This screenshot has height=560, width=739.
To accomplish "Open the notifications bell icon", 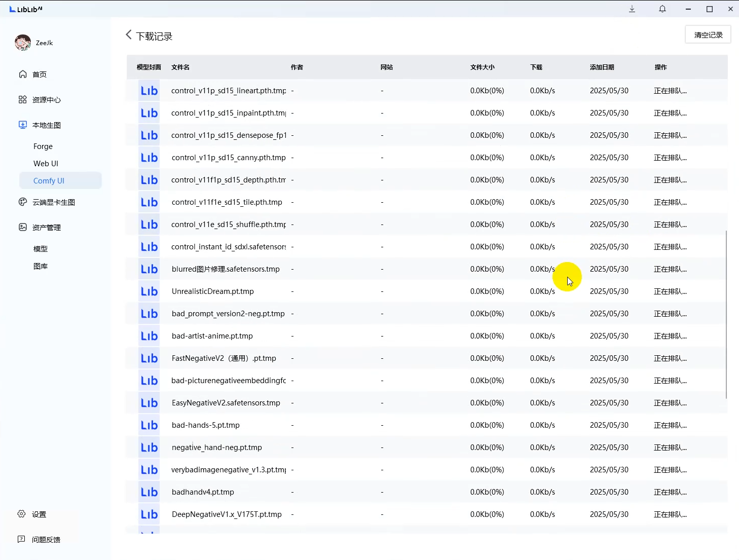I will pyautogui.click(x=662, y=9).
